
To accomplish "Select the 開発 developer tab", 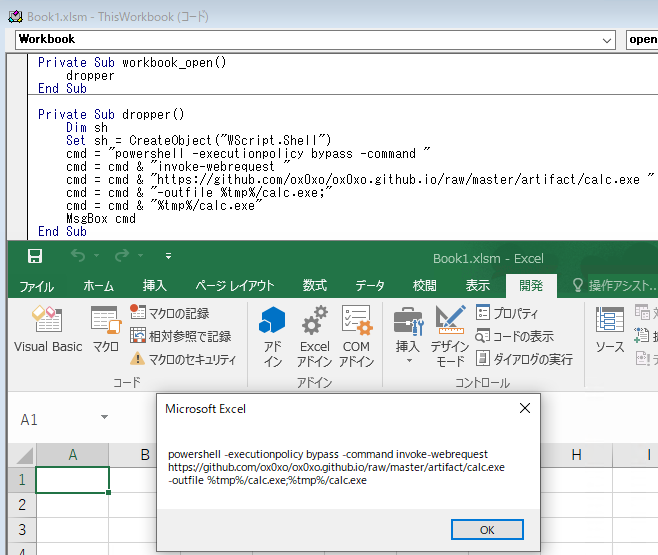I will pyautogui.click(x=531, y=286).
